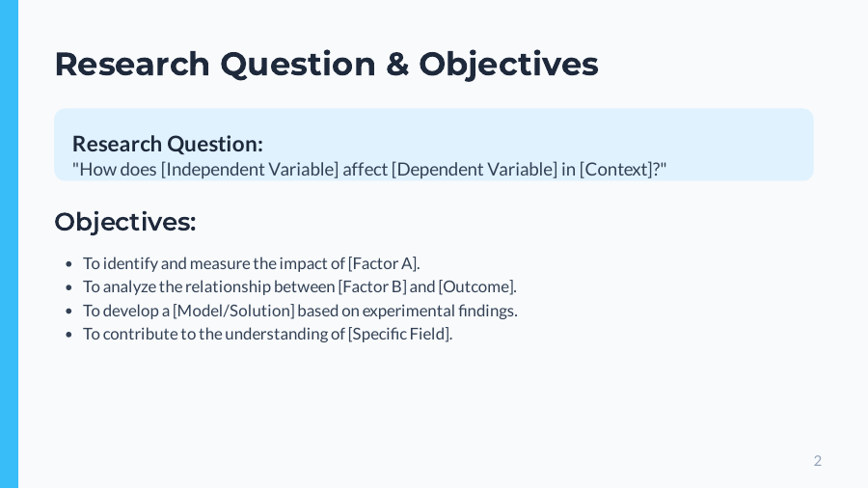The image size is (868, 489).
Task: Click the [Factor B] placeholder
Action: coord(371,286)
